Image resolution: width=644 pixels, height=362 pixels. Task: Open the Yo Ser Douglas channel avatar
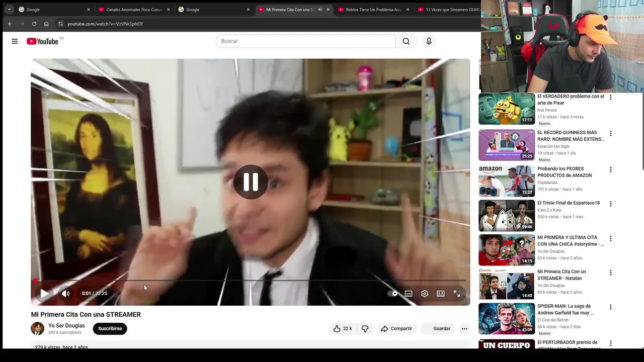pos(38,329)
